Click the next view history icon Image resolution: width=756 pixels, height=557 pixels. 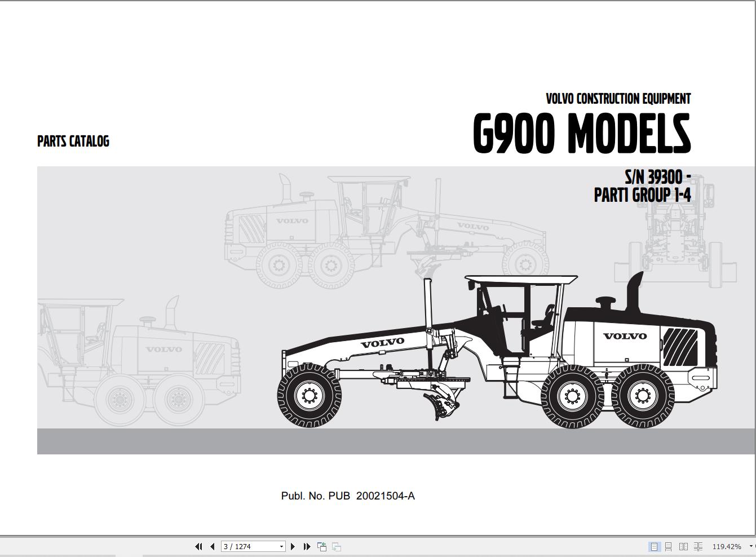pos(337,546)
